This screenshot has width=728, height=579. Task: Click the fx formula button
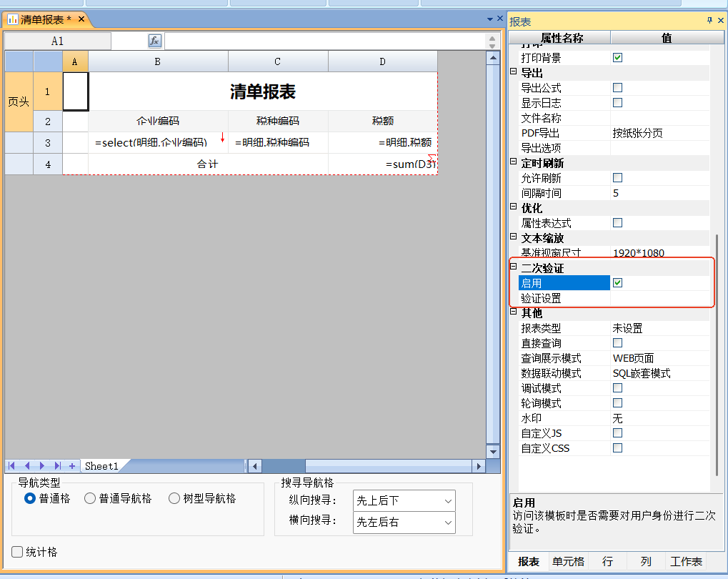(x=155, y=41)
